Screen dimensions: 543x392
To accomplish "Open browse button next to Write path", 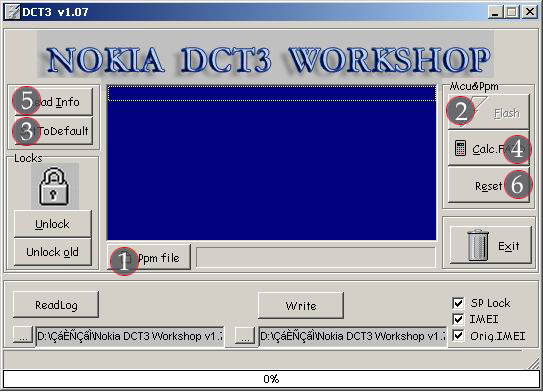I will point(245,336).
